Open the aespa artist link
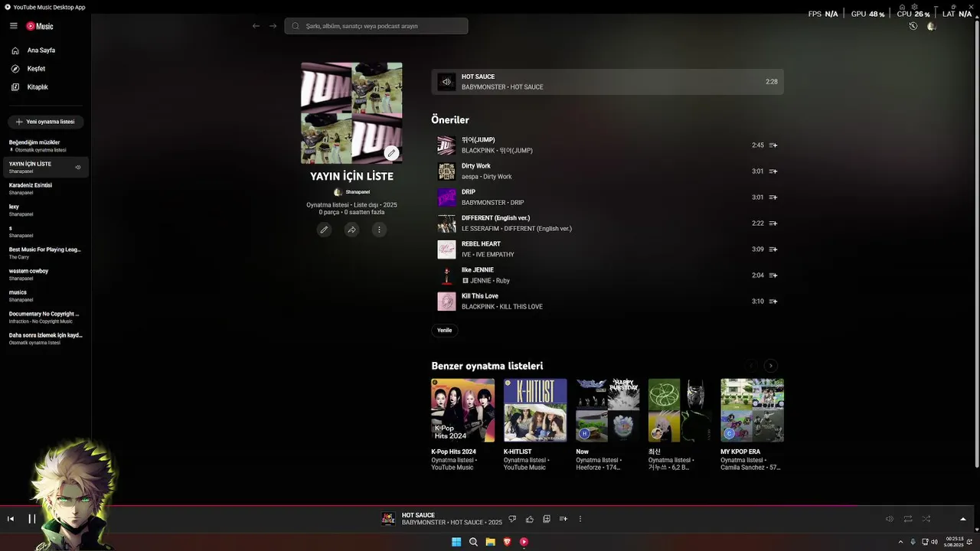 tap(469, 177)
